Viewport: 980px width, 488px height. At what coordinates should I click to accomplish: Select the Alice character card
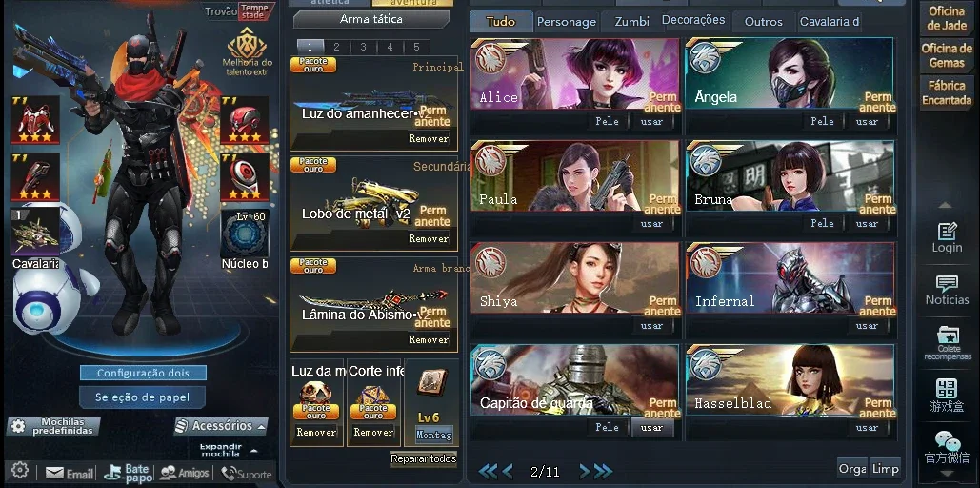575,73
